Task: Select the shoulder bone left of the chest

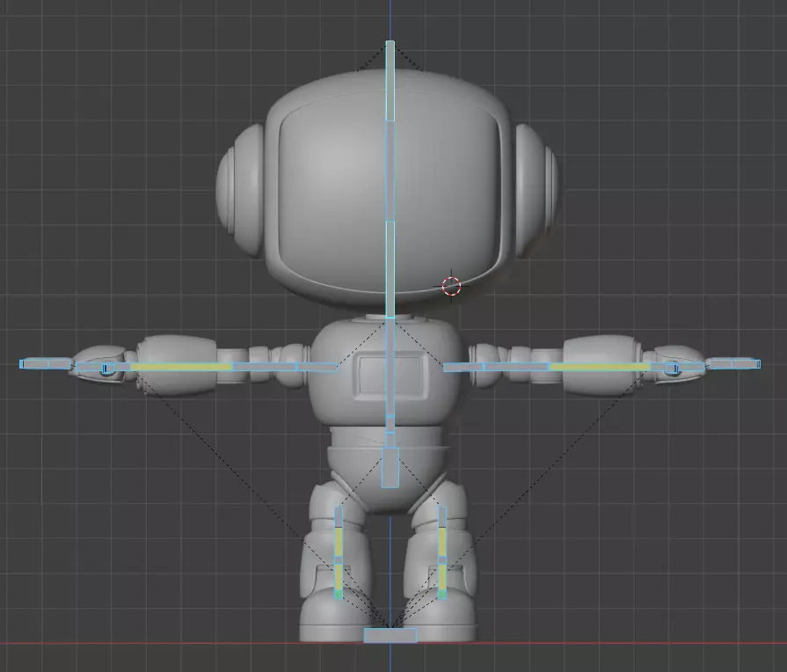Action: point(317,367)
